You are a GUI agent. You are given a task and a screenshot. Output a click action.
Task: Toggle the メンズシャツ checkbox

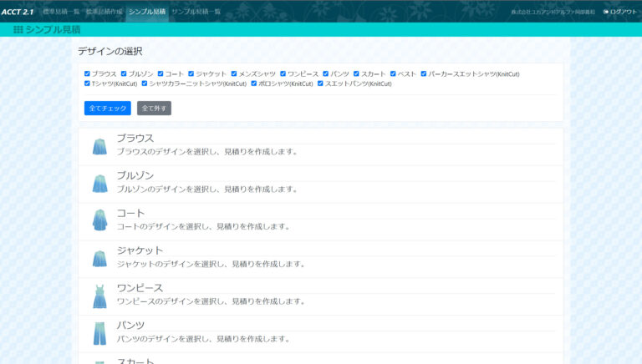click(234, 73)
